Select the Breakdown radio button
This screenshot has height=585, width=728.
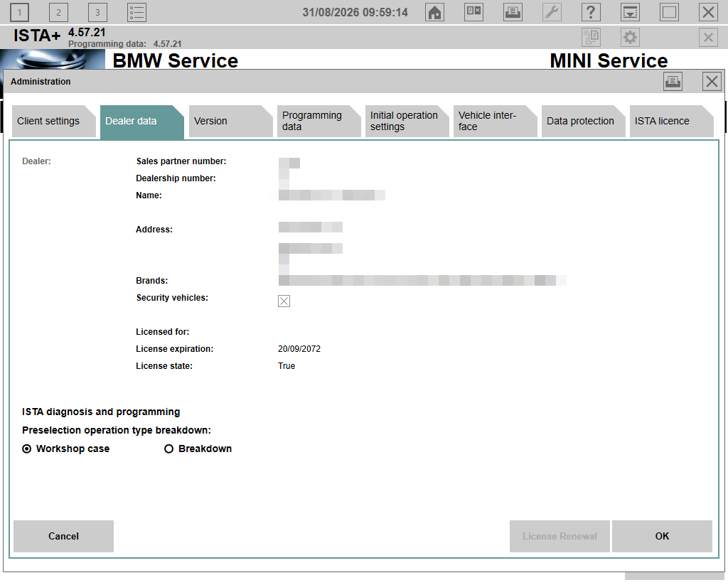pos(169,449)
